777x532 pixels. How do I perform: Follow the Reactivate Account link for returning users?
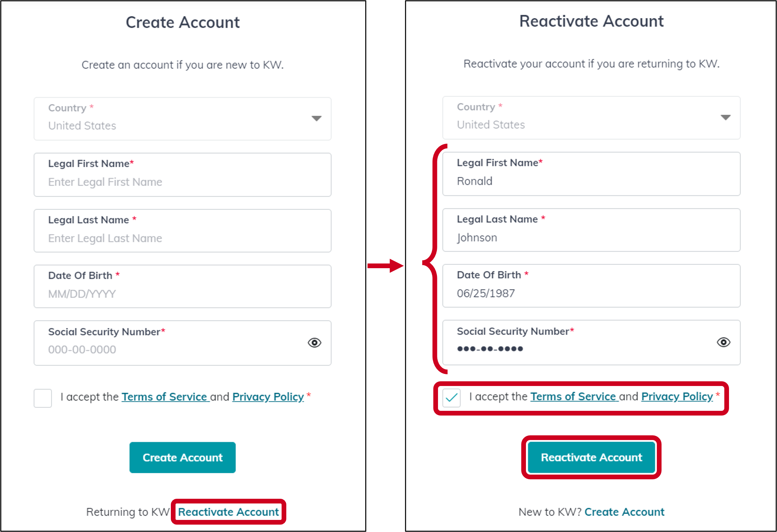[228, 512]
